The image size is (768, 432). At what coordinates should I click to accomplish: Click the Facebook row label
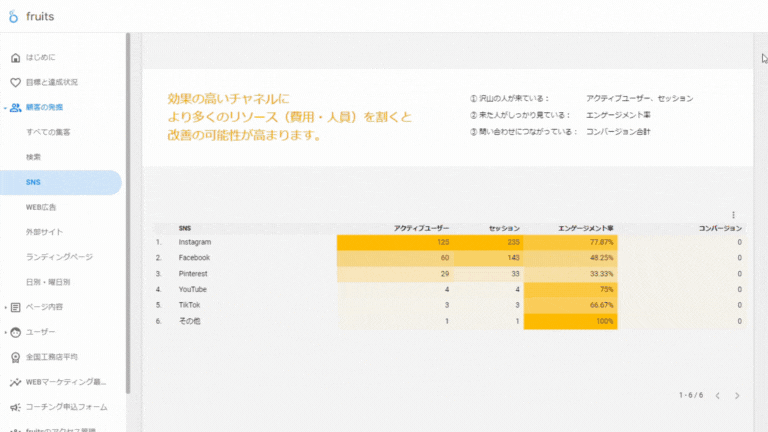(x=194, y=258)
